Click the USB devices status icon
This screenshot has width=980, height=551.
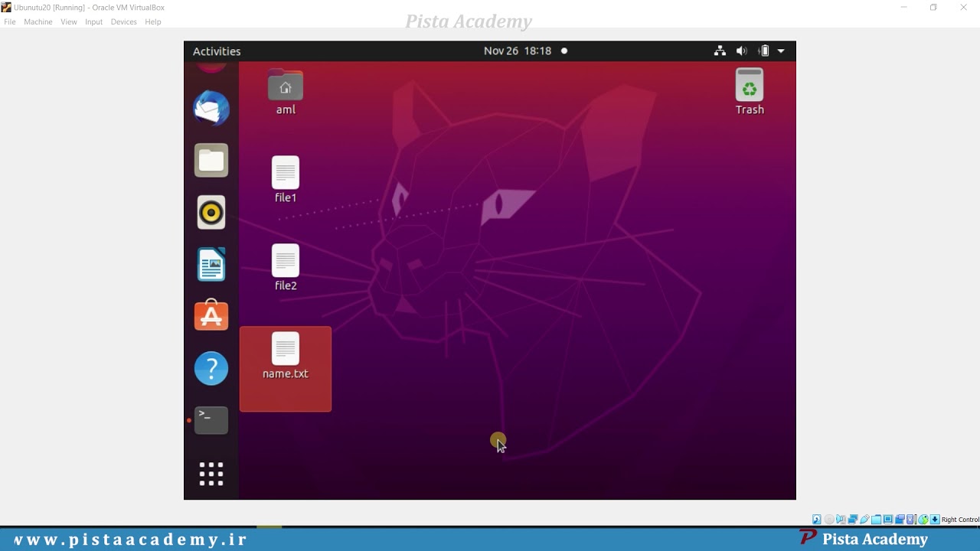864,520
